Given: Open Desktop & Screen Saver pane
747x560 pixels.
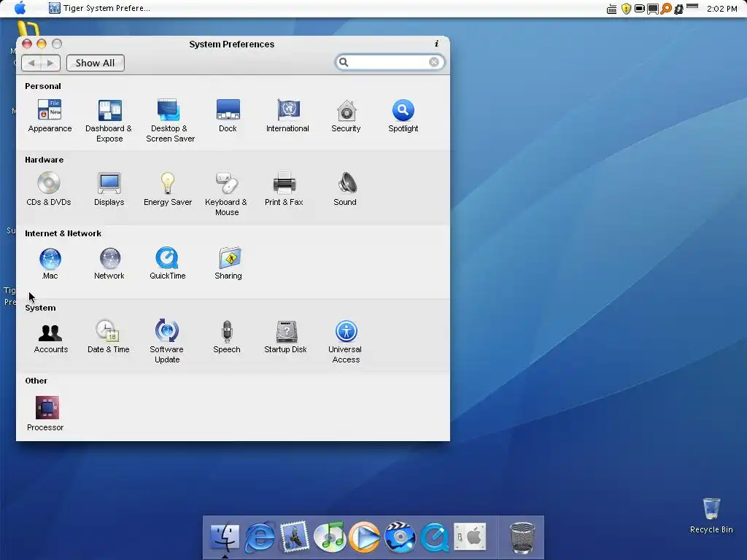Looking at the screenshot, I should (x=169, y=120).
